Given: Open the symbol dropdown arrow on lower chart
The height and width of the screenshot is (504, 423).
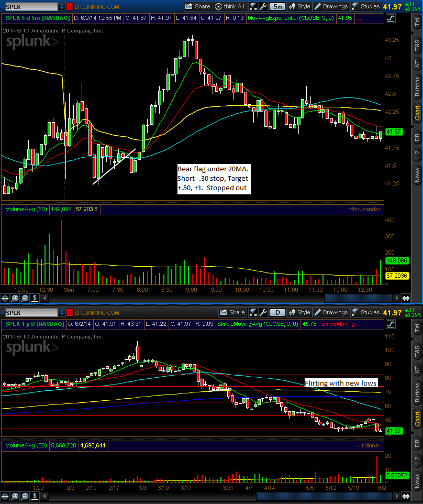Looking at the screenshot, I should pyautogui.click(x=61, y=312).
